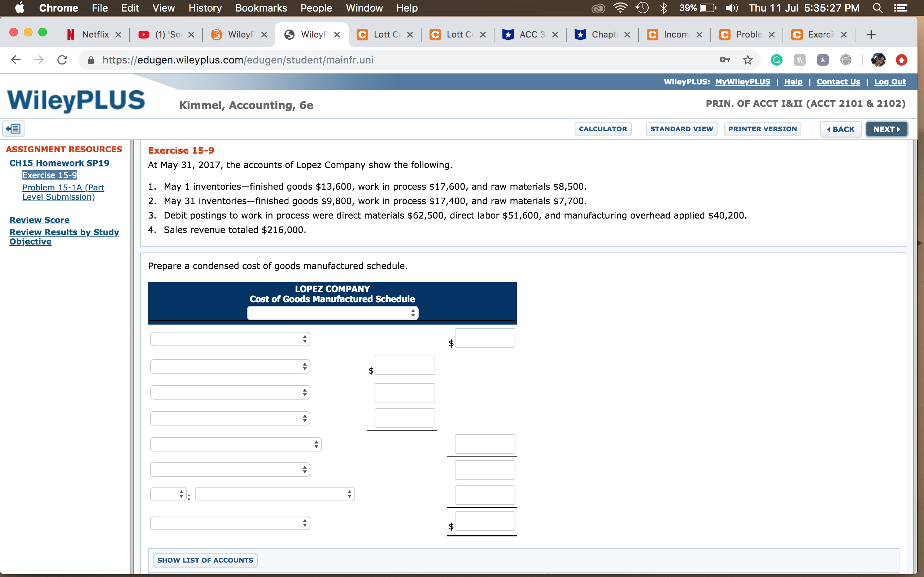Screen dimensions: 924x577
Task: Open the Bluetooth menu bar icon
Action: 664,8
